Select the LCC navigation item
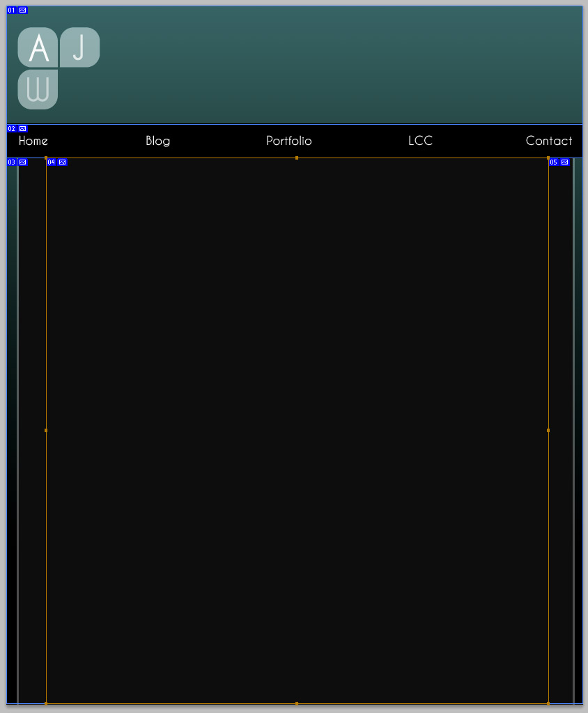This screenshot has width=588, height=713. click(x=420, y=141)
